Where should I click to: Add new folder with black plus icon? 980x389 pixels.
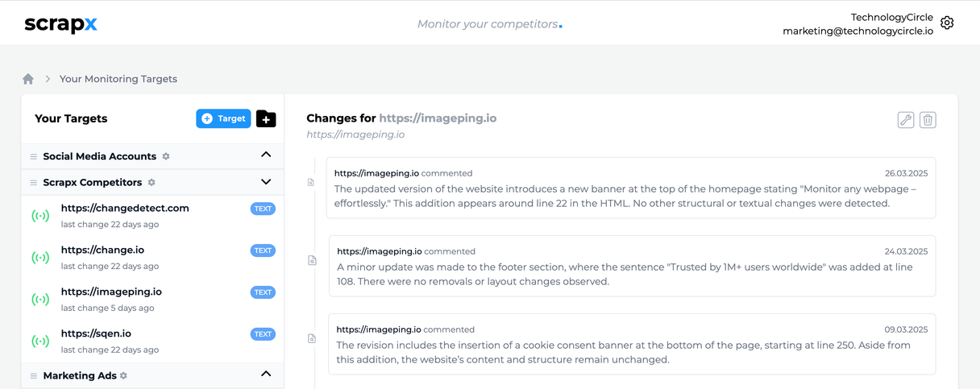[266, 119]
